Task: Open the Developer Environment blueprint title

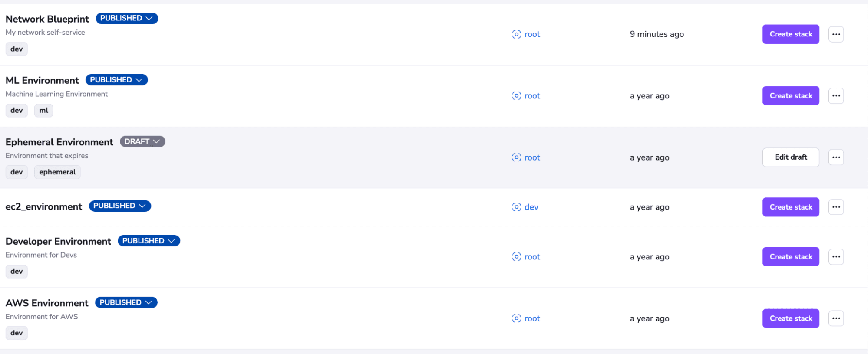Action: tap(58, 241)
